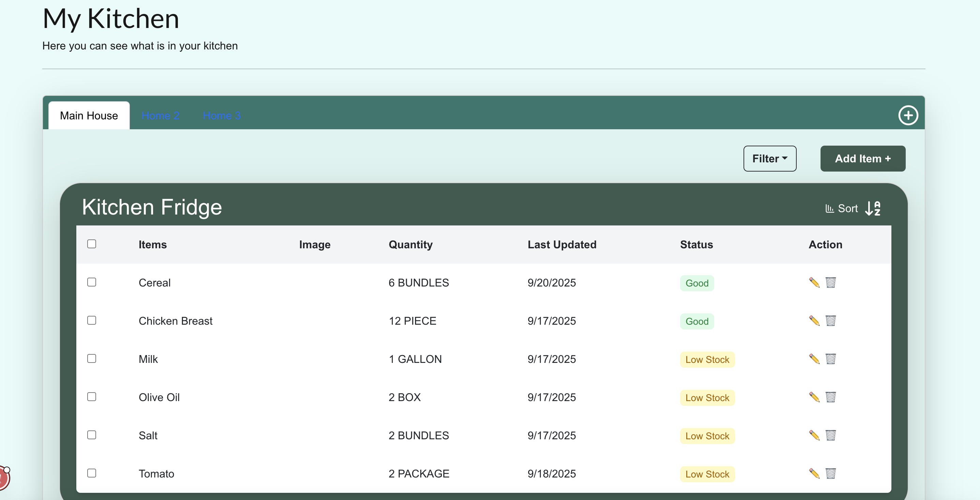Delete Chicken Breast using its trash icon
Viewport: 980px width, 500px height.
tap(830, 321)
